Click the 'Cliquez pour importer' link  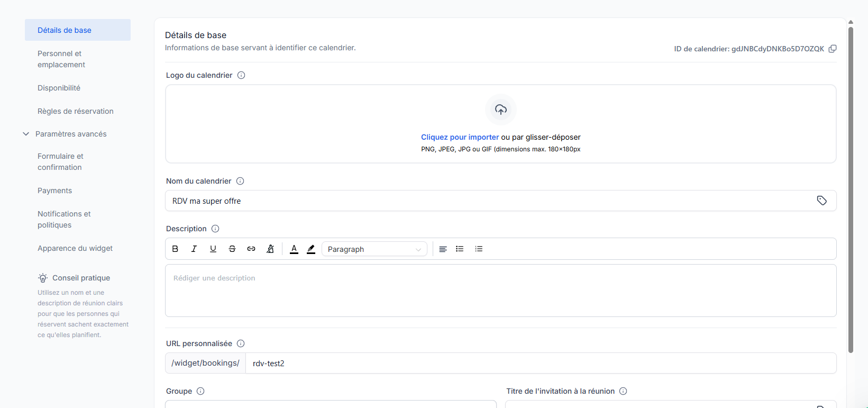tap(460, 137)
